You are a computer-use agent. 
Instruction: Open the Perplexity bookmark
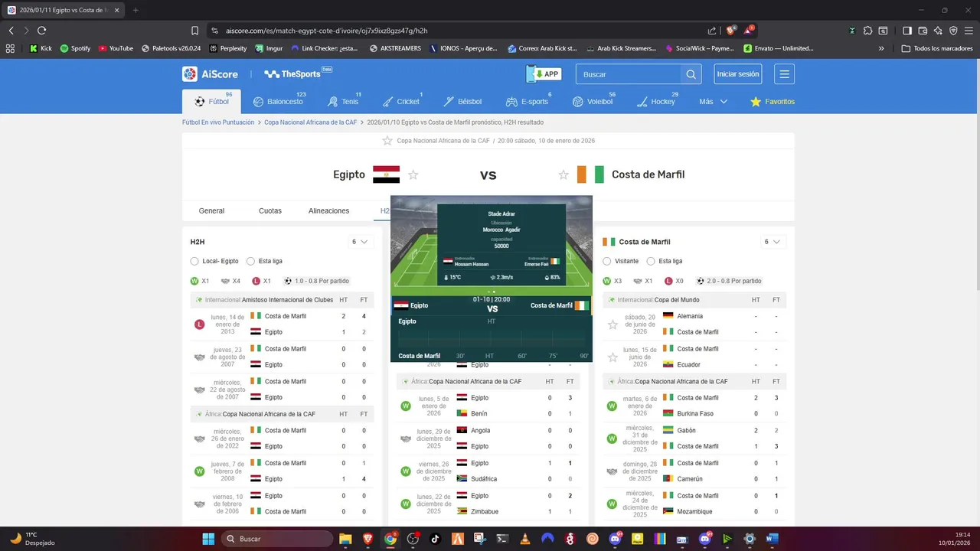point(227,48)
